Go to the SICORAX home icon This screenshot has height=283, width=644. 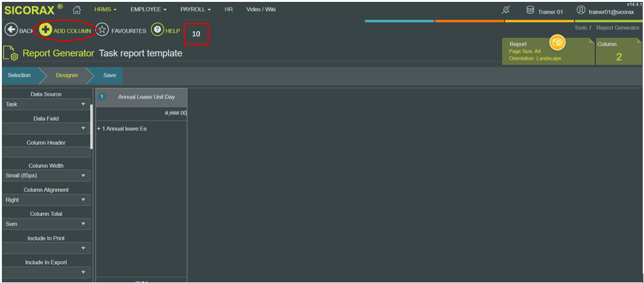click(77, 9)
